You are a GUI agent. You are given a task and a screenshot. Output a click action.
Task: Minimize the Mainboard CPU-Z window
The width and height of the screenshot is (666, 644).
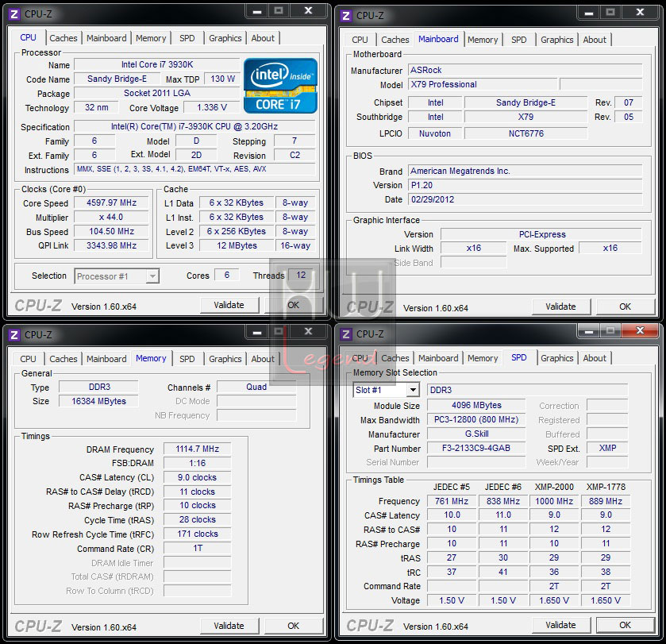(x=589, y=13)
